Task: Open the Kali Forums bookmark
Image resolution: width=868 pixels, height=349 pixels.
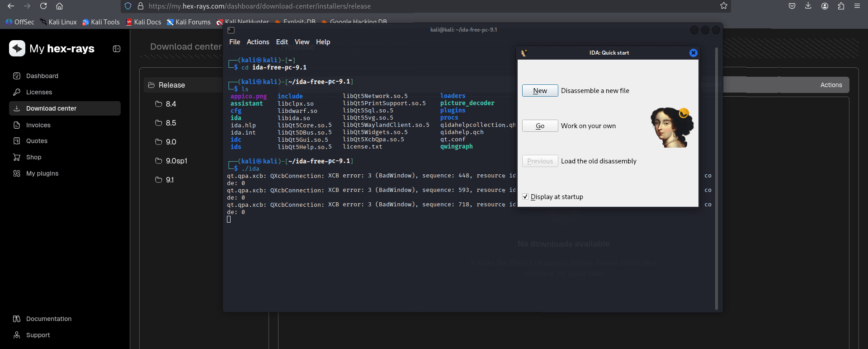Action: point(189,22)
